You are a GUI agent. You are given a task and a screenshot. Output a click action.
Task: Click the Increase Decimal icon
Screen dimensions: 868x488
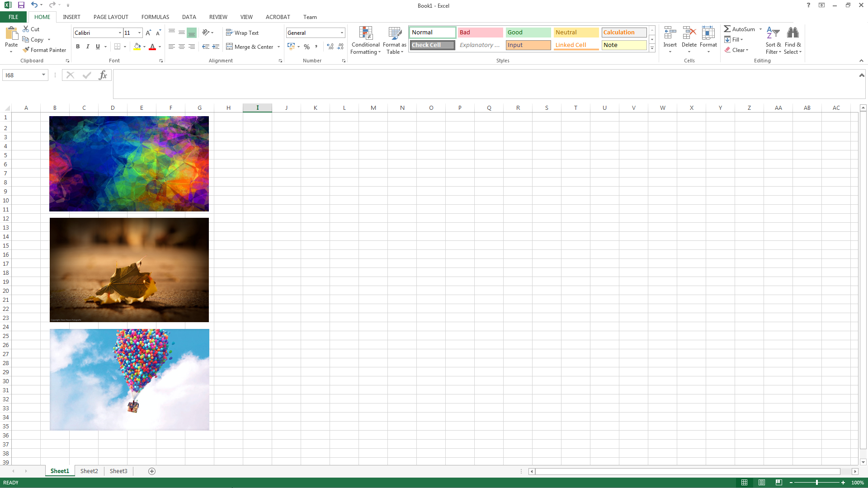pyautogui.click(x=330, y=47)
